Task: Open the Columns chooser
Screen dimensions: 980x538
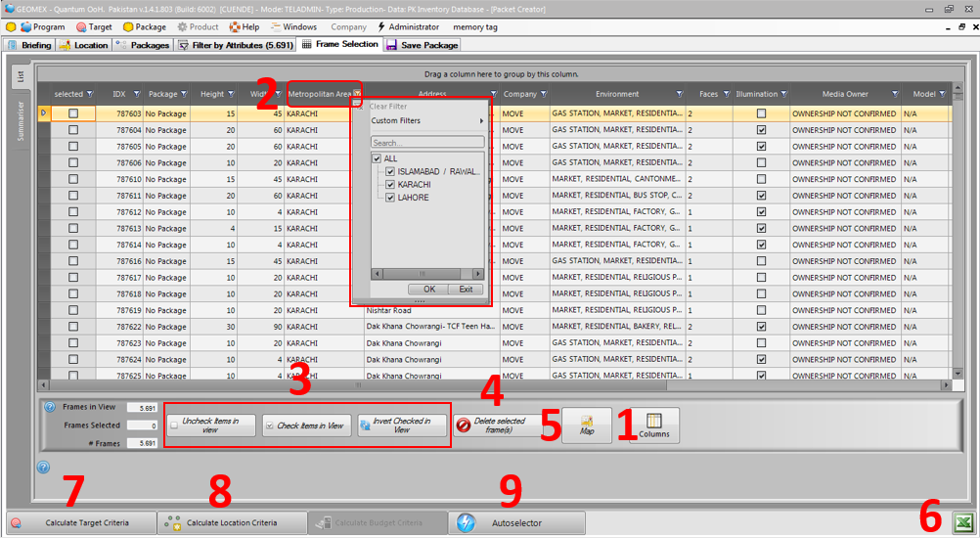Action: 653,426
